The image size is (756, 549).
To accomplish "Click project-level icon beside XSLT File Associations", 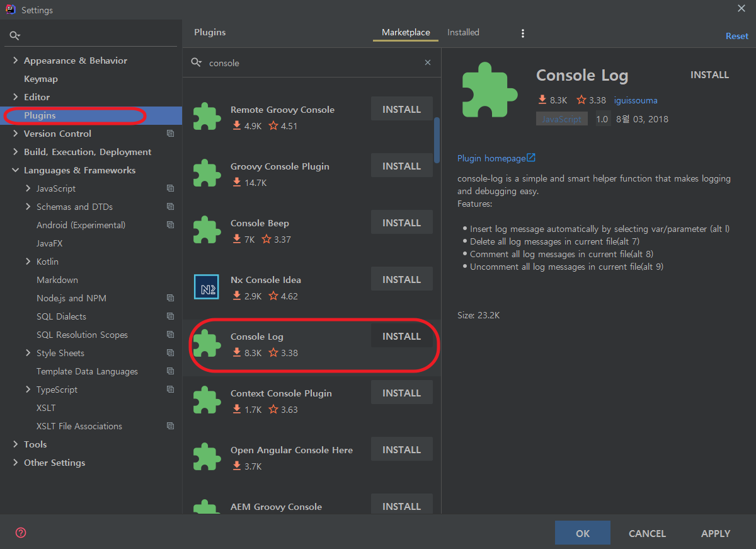I will click(170, 426).
